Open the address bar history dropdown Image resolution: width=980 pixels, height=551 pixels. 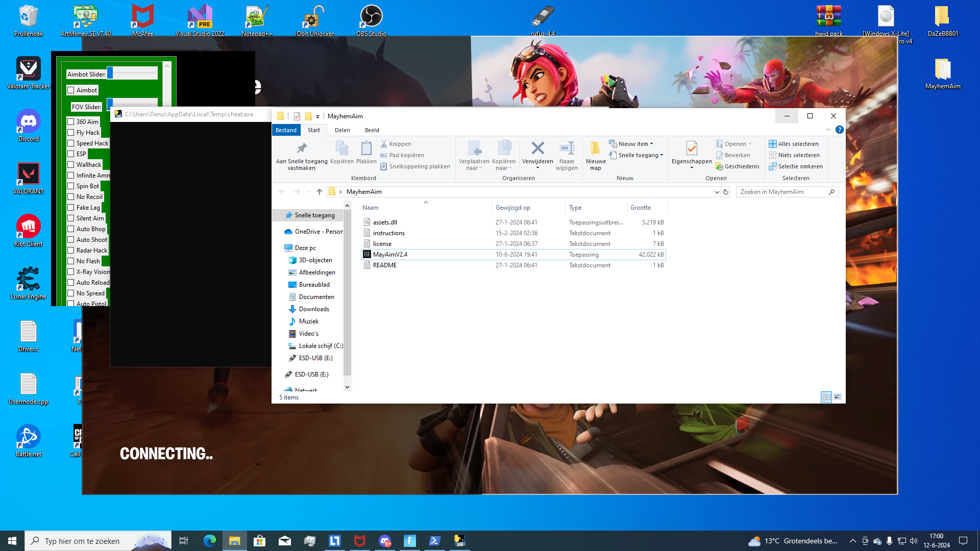717,192
